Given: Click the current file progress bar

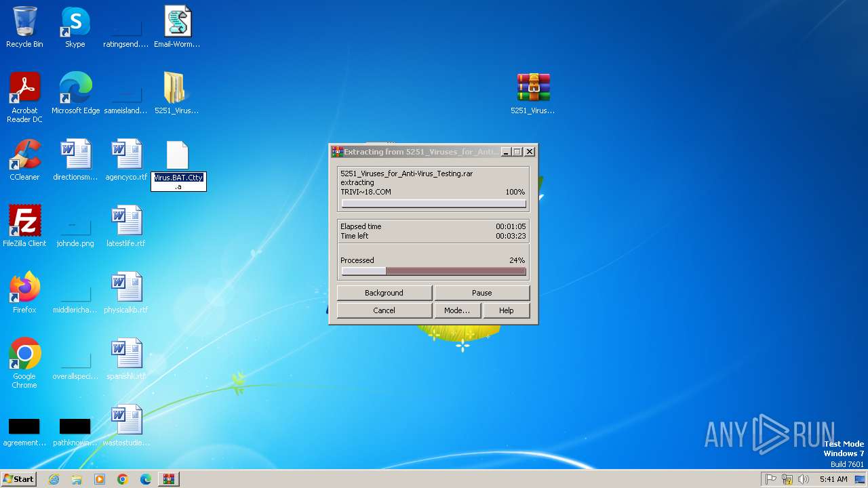Looking at the screenshot, I should pyautogui.click(x=433, y=203).
